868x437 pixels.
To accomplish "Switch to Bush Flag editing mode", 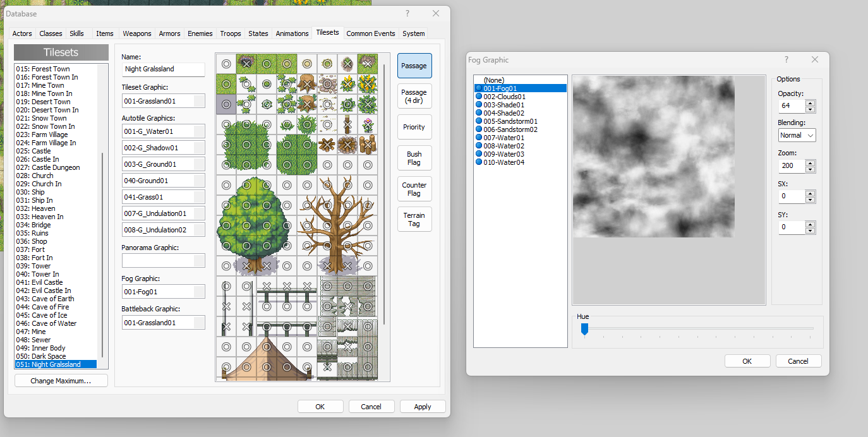I will point(414,158).
